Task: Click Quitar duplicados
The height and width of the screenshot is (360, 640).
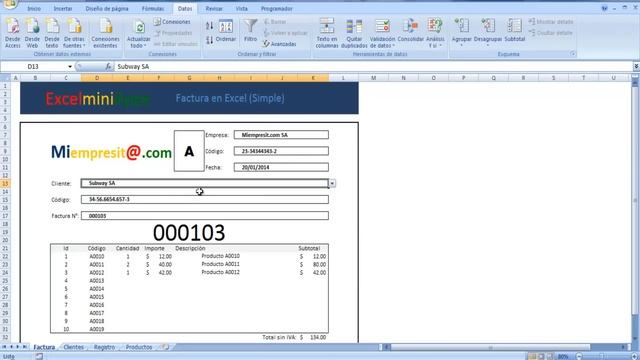Action: 354,33
